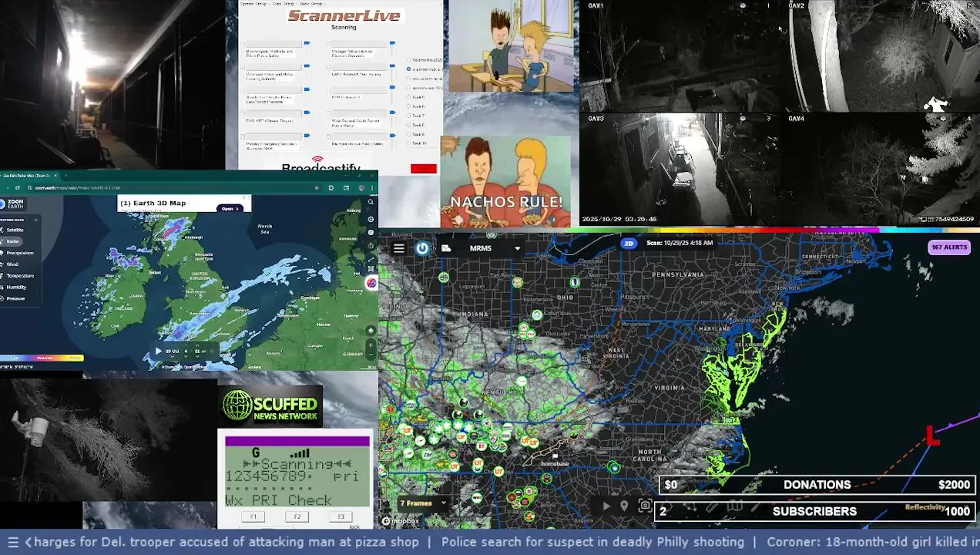The height and width of the screenshot is (555, 980).
Task: Click the news ticker menu icon
Action: [x=12, y=542]
